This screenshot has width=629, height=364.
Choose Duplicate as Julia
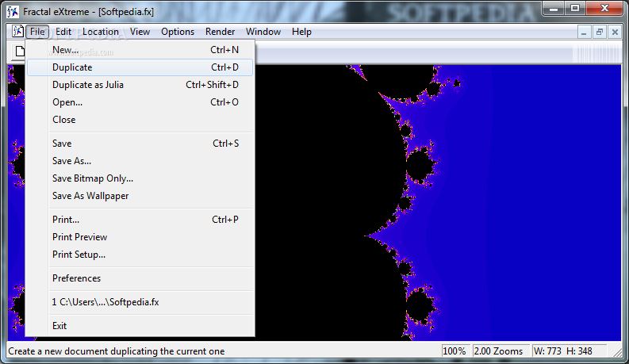click(140, 85)
